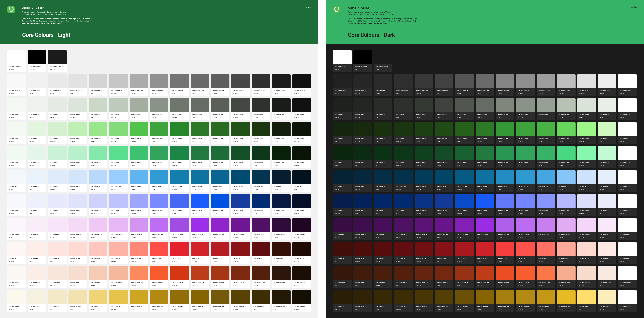This screenshot has height=318, width=644.
Task: Click horseshoe logo in Dark colours header
Action: [337, 10]
